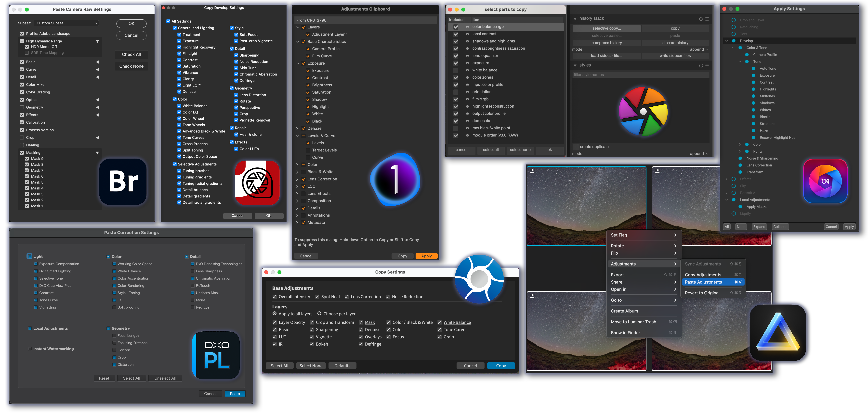
Task: Expand the Dehaze group in Adjustments Clipboard
Action: [x=297, y=128]
